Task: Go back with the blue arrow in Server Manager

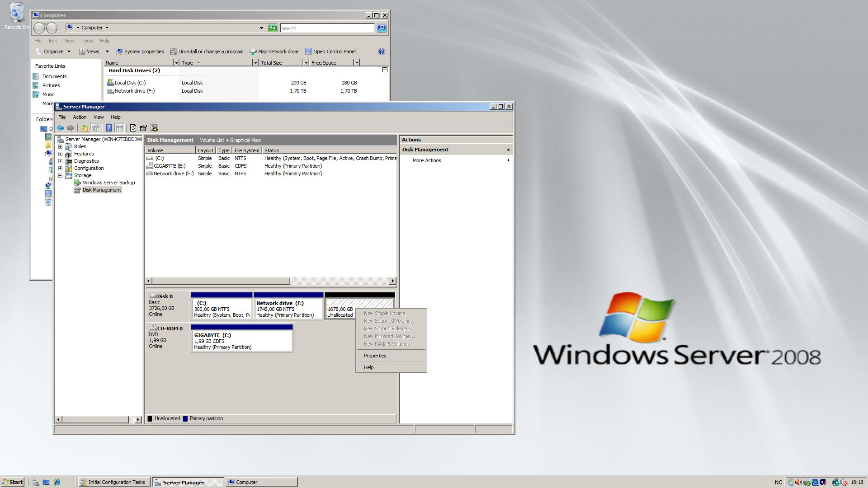Action: point(60,128)
